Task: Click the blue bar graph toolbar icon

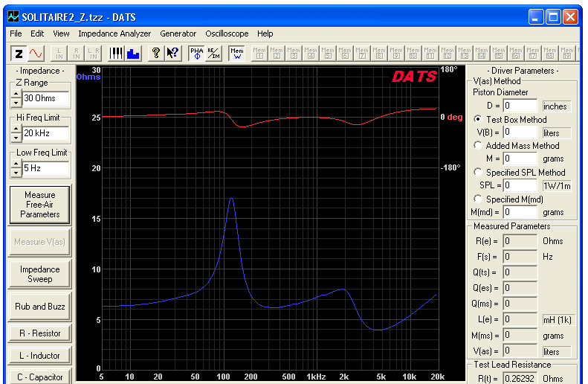Action: click(x=133, y=54)
